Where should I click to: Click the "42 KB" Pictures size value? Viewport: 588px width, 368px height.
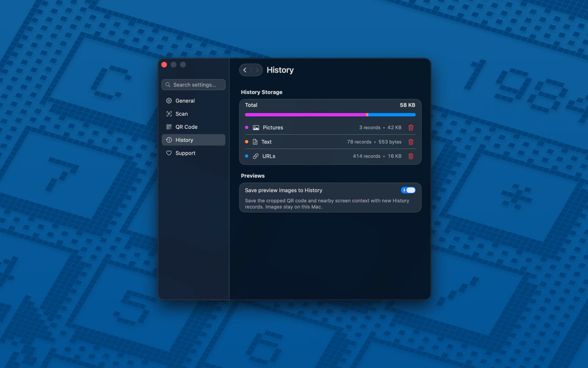[x=395, y=127]
